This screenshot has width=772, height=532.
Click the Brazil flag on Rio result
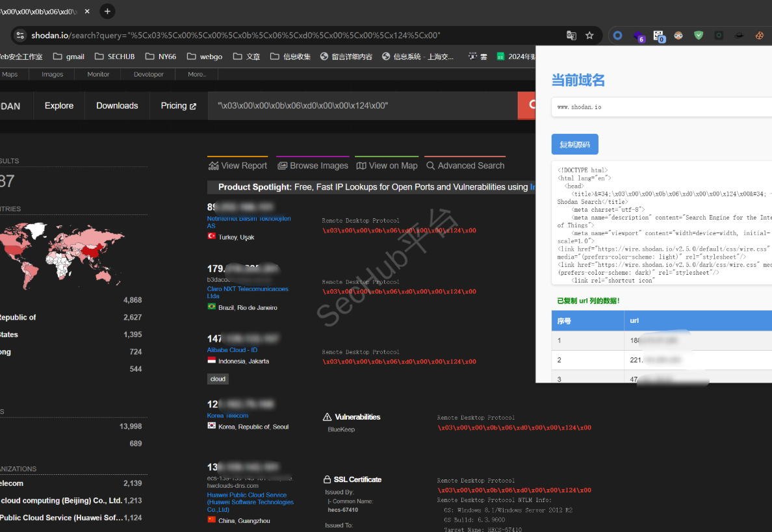coord(212,307)
